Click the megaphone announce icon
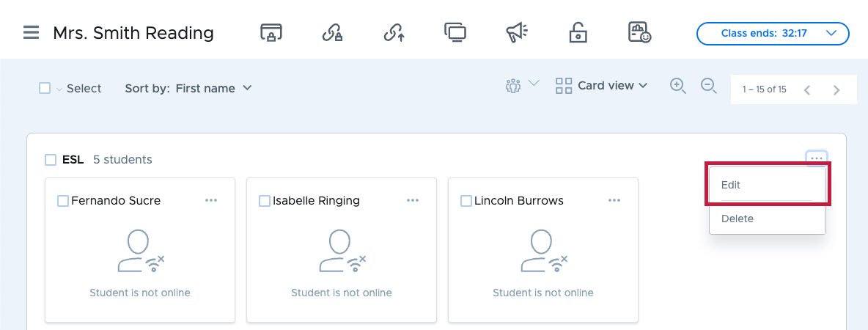The image size is (868, 330). tap(517, 33)
